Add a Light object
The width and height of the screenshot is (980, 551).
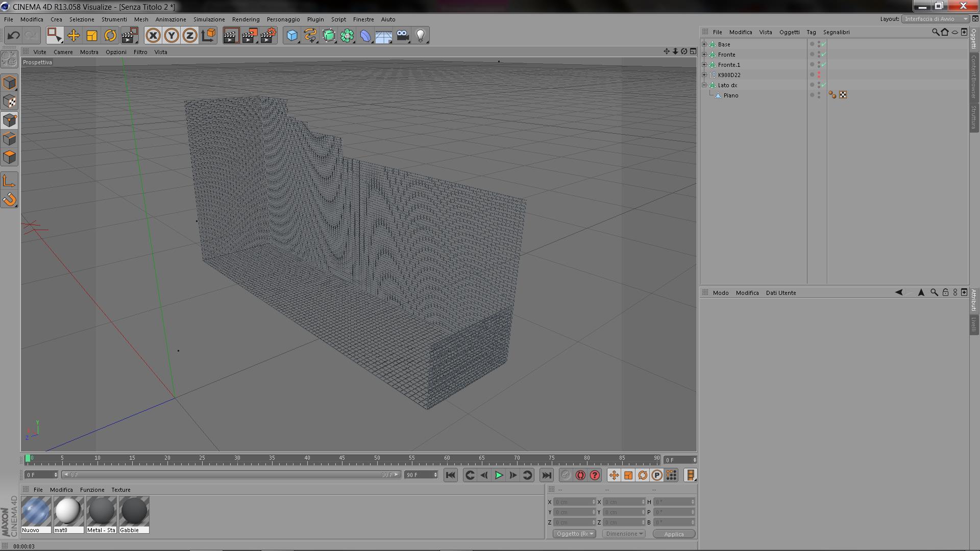point(421,35)
